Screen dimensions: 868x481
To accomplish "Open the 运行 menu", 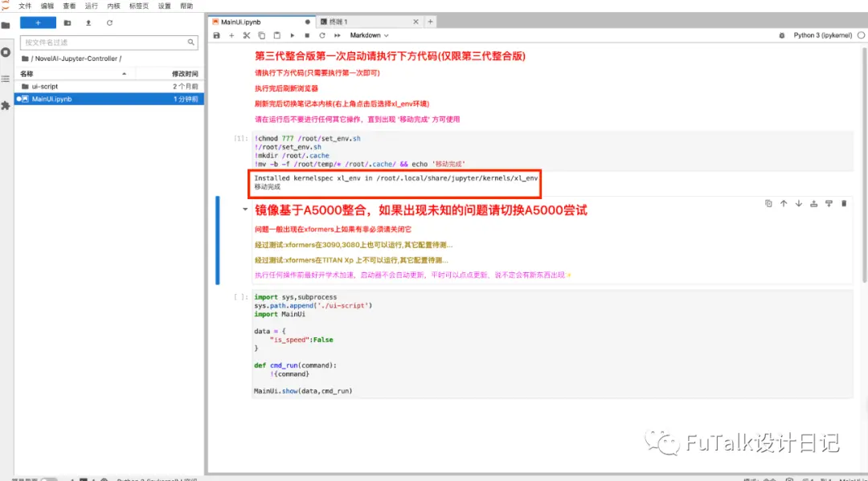I will pos(92,6).
